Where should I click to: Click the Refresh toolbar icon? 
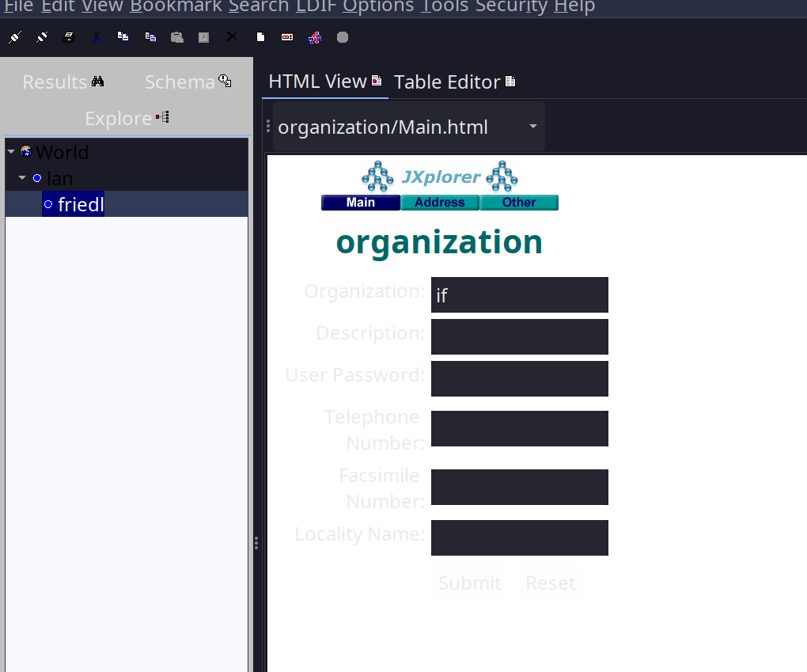coord(314,37)
